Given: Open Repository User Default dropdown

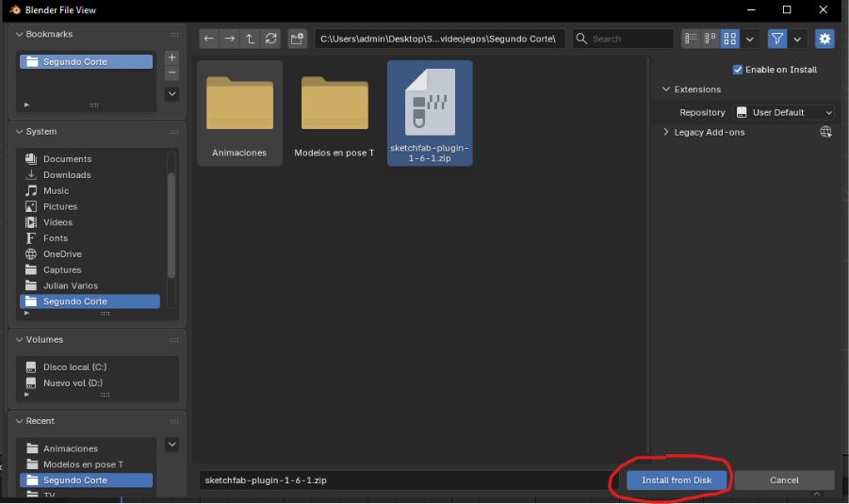Looking at the screenshot, I should click(783, 112).
